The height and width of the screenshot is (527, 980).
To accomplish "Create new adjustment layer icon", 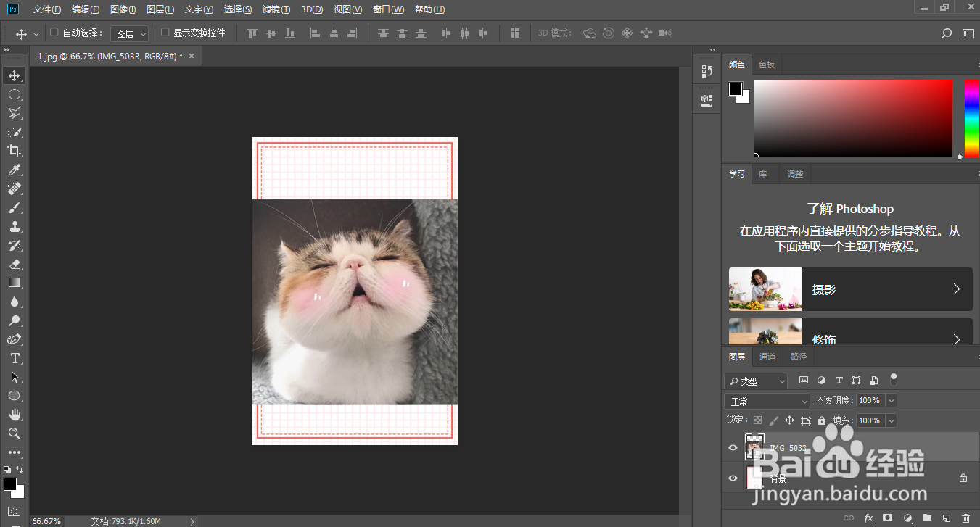I will pos(907,518).
